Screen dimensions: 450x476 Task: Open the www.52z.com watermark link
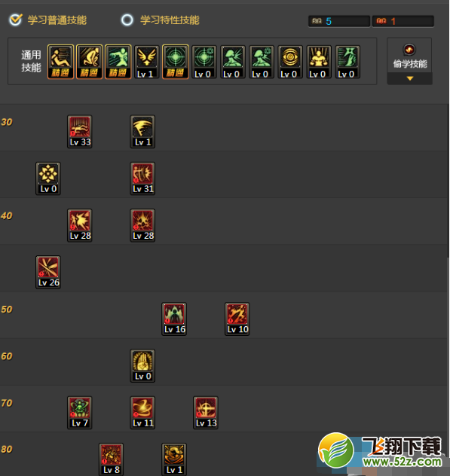coord(402,462)
